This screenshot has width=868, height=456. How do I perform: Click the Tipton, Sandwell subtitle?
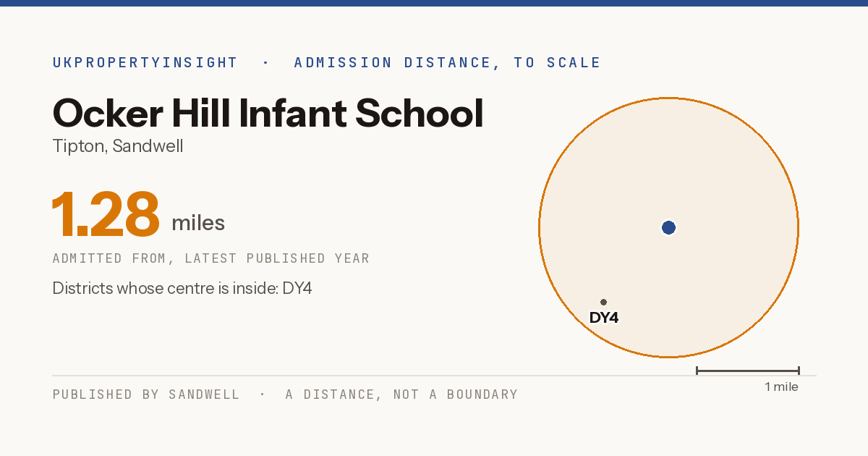click(118, 146)
